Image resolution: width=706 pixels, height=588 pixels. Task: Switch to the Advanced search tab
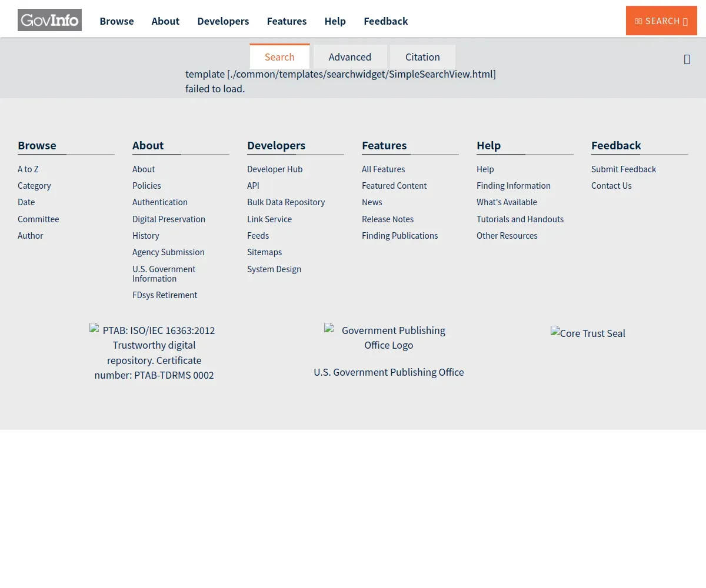[x=350, y=57]
